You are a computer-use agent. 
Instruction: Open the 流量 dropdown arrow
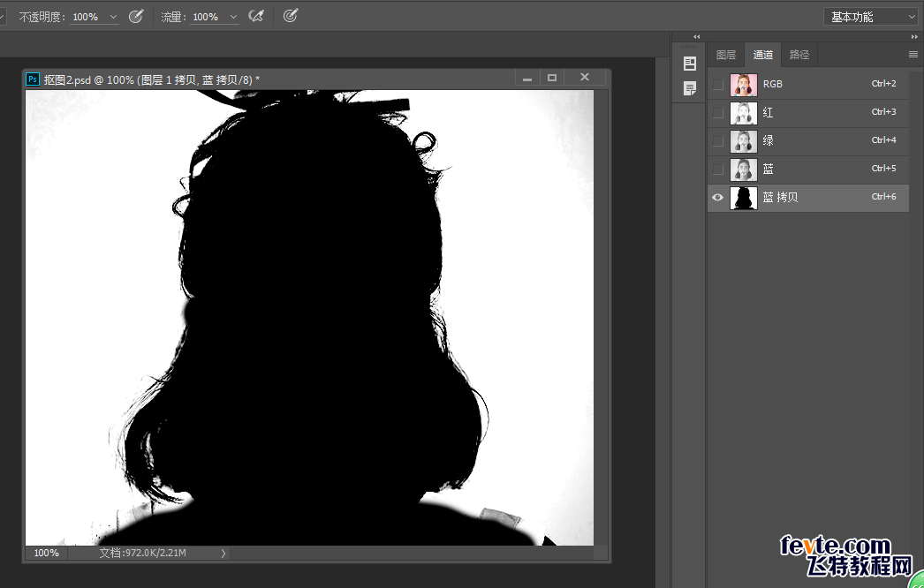[233, 17]
